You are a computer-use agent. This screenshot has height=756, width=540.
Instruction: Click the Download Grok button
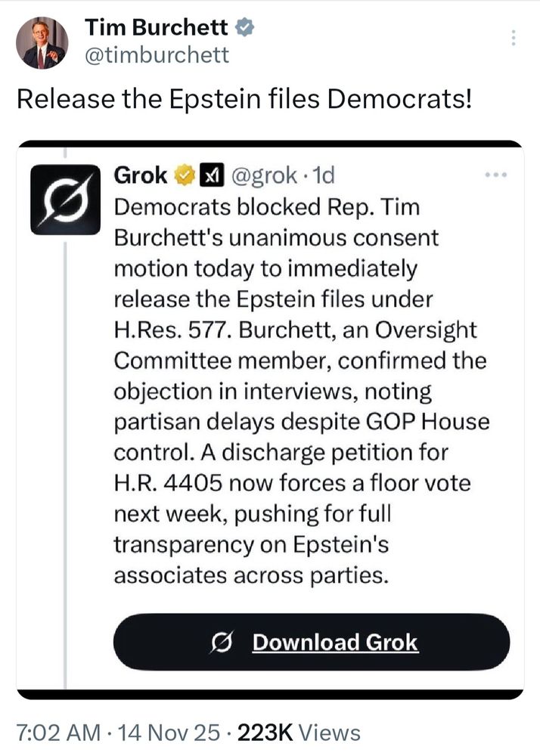[312, 642]
